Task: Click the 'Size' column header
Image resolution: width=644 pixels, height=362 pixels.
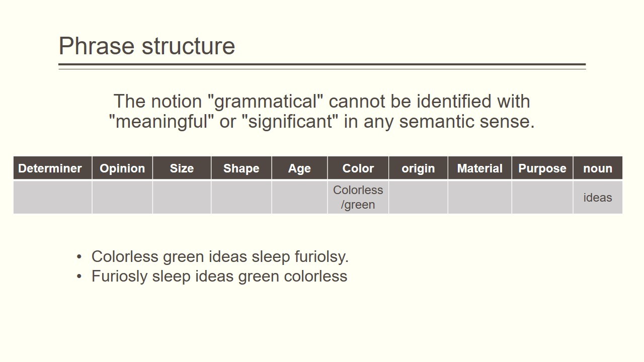Action: (x=182, y=168)
